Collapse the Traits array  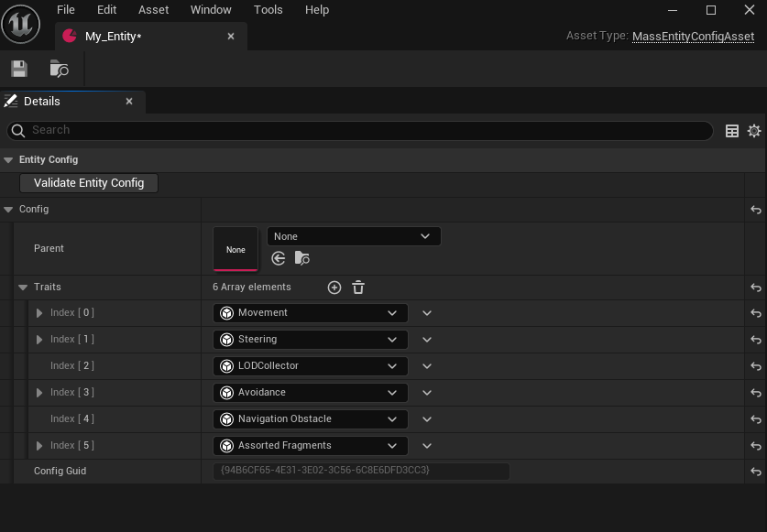[23, 287]
